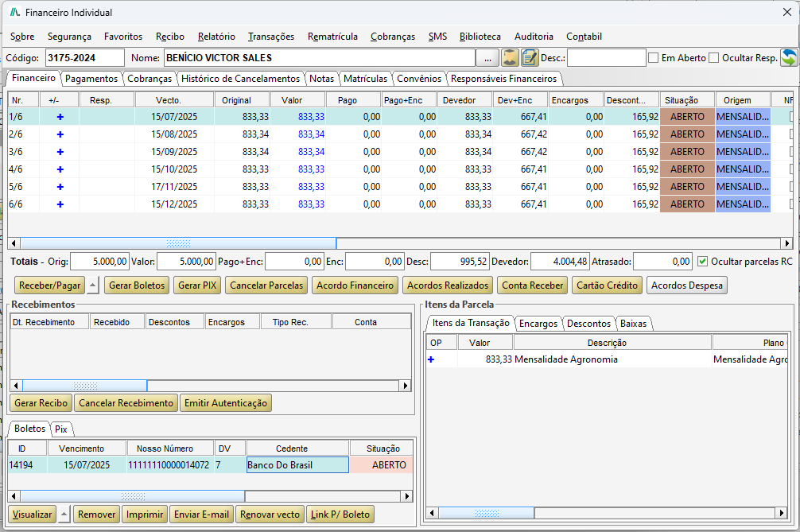This screenshot has height=532, width=800.
Task: Switch to the Matrículas tab
Action: click(365, 79)
